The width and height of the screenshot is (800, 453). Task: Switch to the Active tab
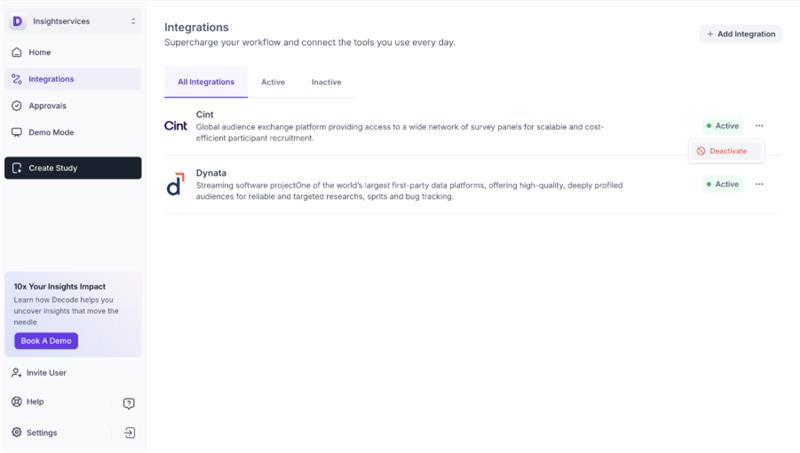273,82
